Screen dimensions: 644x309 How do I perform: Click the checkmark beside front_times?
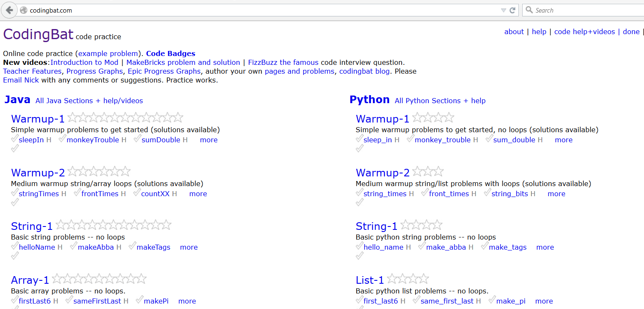[x=425, y=193]
